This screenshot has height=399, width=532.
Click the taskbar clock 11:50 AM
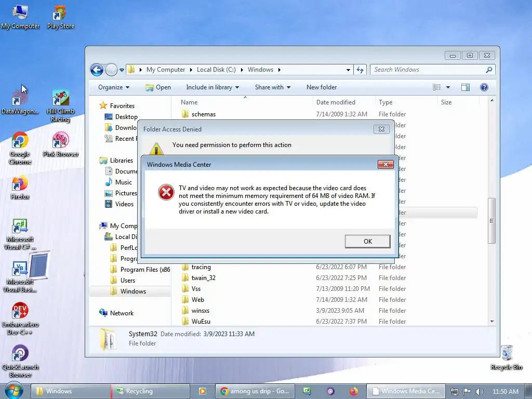505,392
